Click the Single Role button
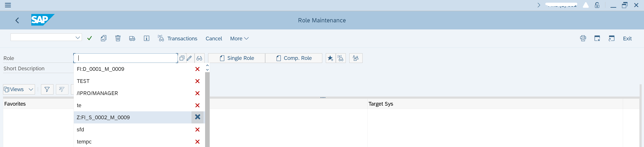The height and width of the screenshot is (147, 644). click(x=237, y=58)
